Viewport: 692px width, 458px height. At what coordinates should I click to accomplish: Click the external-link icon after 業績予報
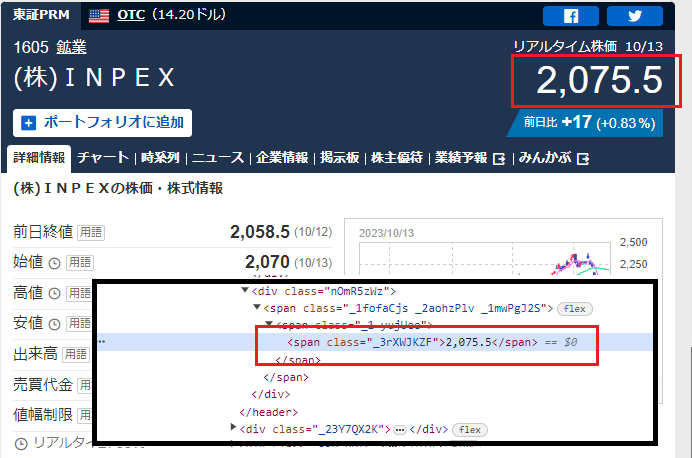point(499,158)
